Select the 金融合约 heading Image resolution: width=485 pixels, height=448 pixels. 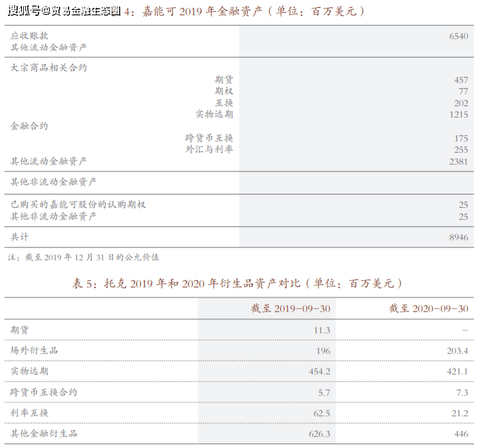pyautogui.click(x=29, y=126)
